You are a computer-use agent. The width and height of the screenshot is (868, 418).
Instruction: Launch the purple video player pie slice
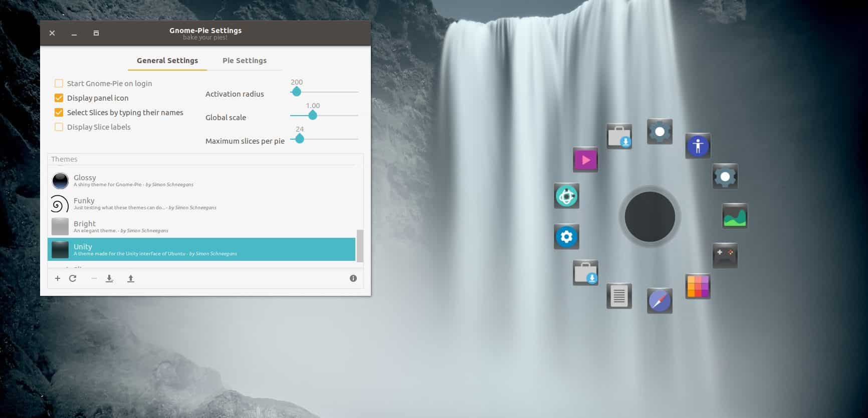(x=585, y=160)
